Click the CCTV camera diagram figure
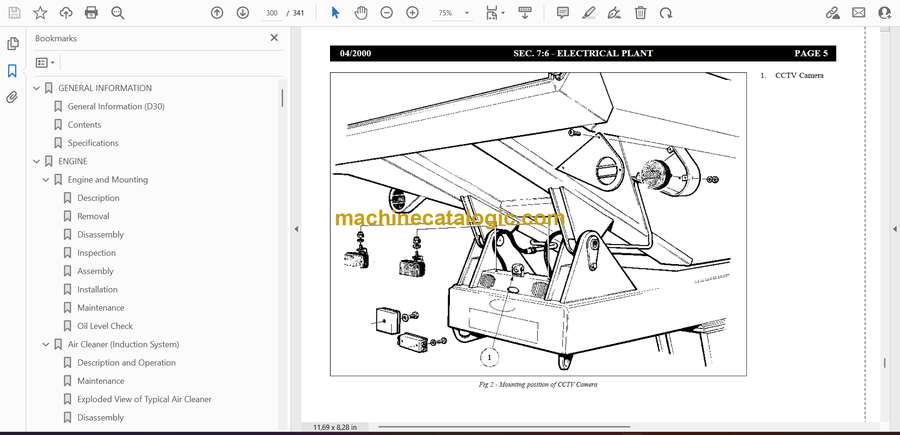 (538, 224)
